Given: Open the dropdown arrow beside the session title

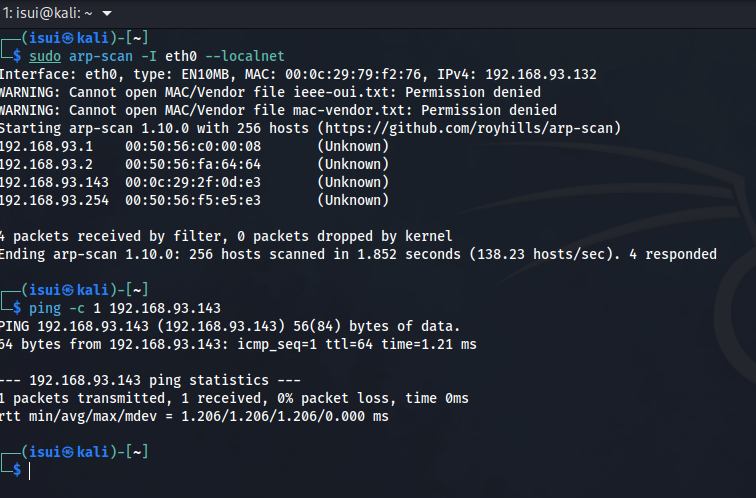Looking at the screenshot, I should [108, 12].
